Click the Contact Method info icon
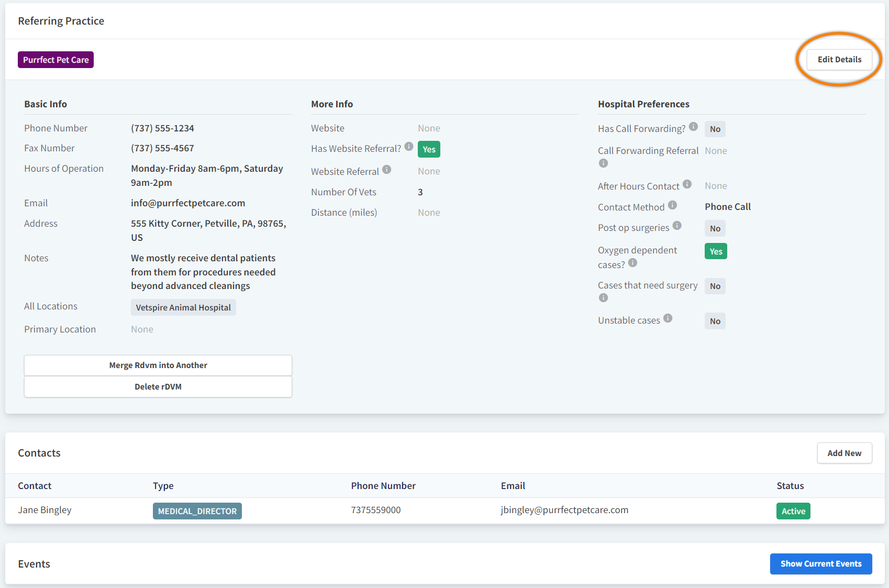The image size is (889, 588). click(672, 205)
